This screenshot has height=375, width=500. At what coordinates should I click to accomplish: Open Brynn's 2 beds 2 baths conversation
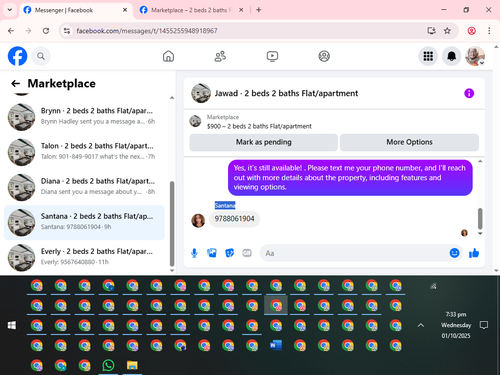[x=84, y=116]
